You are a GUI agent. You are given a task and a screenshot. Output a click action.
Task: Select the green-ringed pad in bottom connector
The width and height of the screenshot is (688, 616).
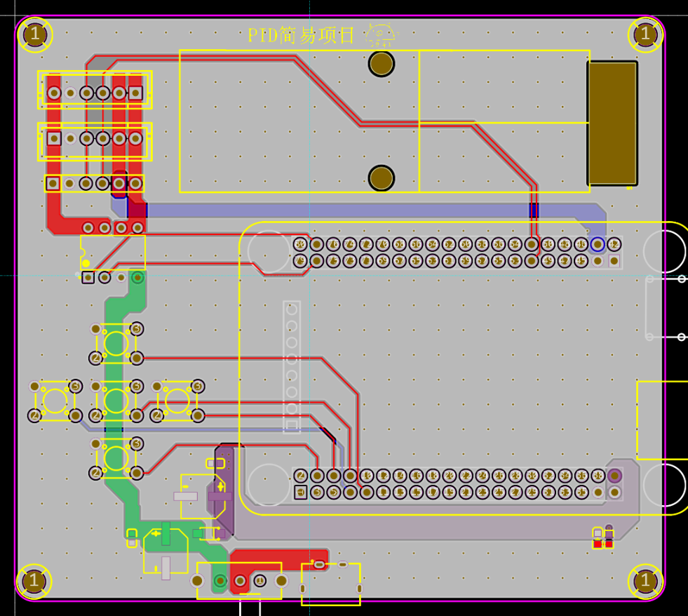pos(220,582)
